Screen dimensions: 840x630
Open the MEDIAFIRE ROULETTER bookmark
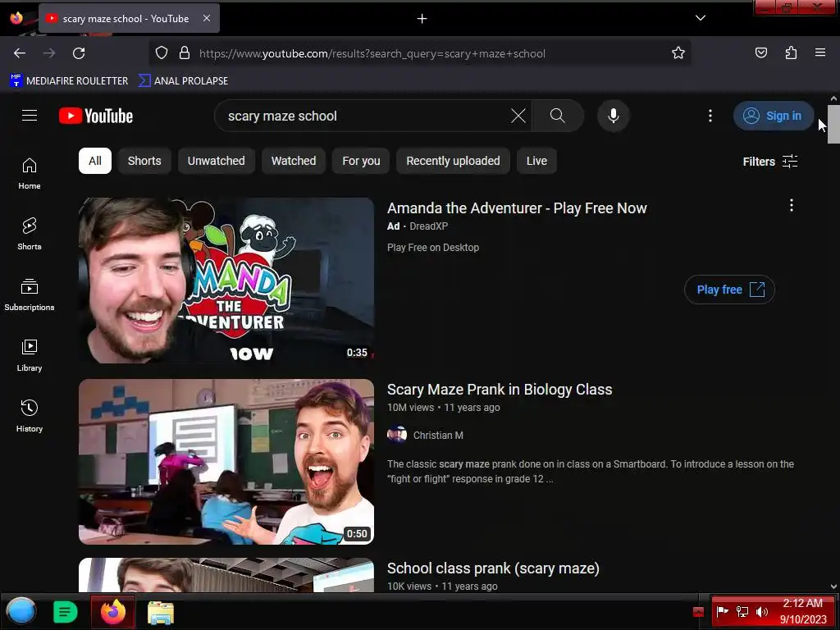pos(70,81)
